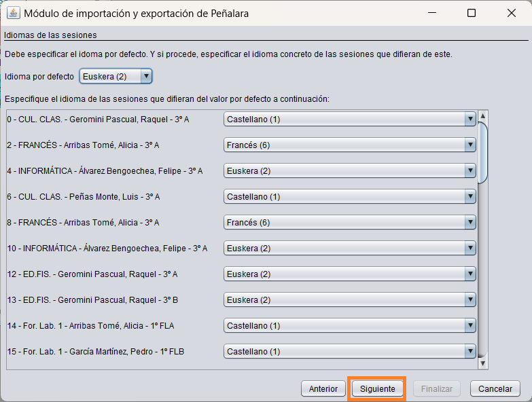Select row text '15 - For. Lab. 1 - García Martínez, Pedro - 1º FLB'

click(x=96, y=352)
